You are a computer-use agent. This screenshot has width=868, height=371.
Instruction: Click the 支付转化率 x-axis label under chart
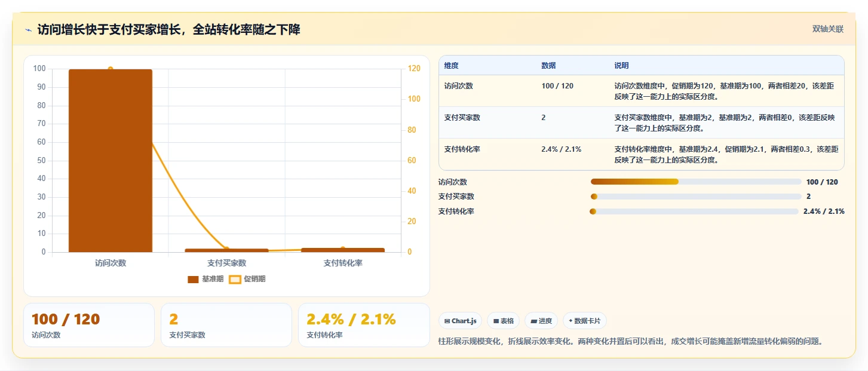coord(343,263)
